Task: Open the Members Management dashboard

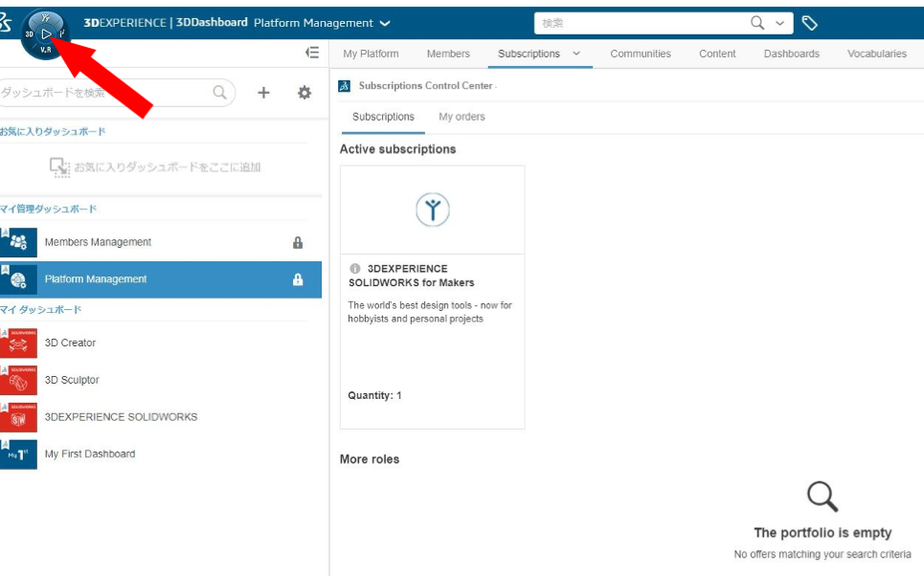Action: (x=98, y=242)
